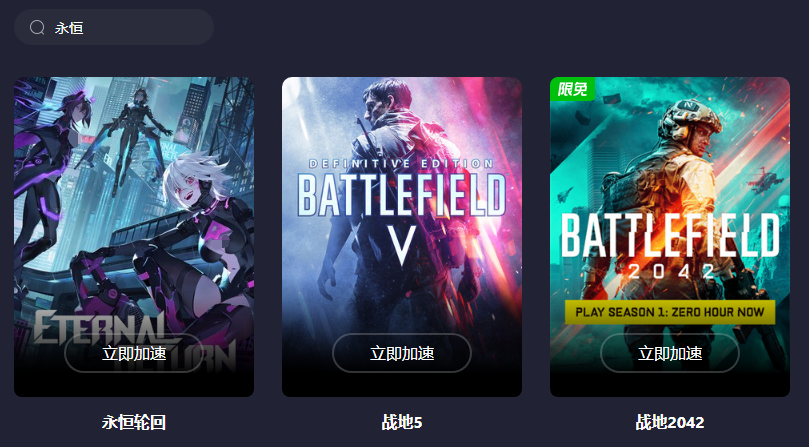Select the Battlefield V cover artwork
Image resolution: width=809 pixels, height=447 pixels.
(402, 237)
